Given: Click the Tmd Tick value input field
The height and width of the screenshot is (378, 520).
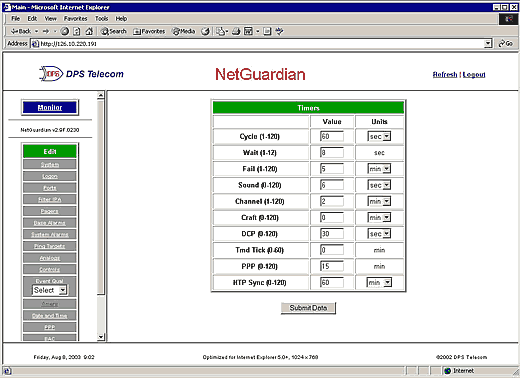Looking at the screenshot, I should click(x=332, y=250).
